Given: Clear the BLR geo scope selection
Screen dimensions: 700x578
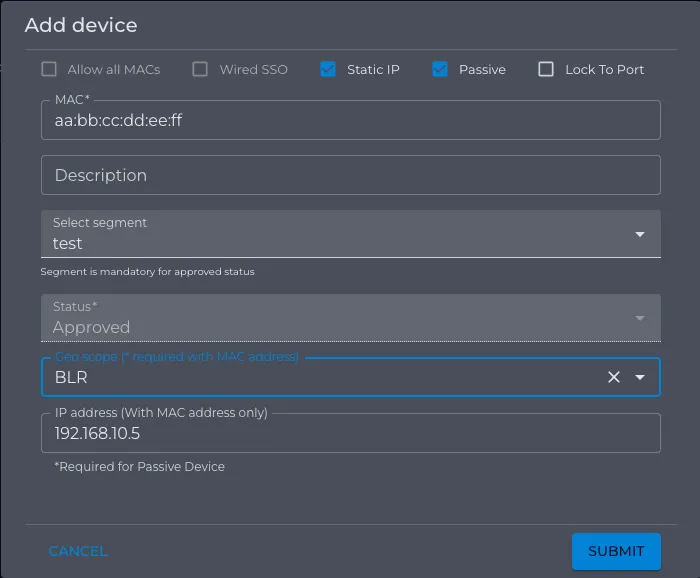Looking at the screenshot, I should click(614, 377).
